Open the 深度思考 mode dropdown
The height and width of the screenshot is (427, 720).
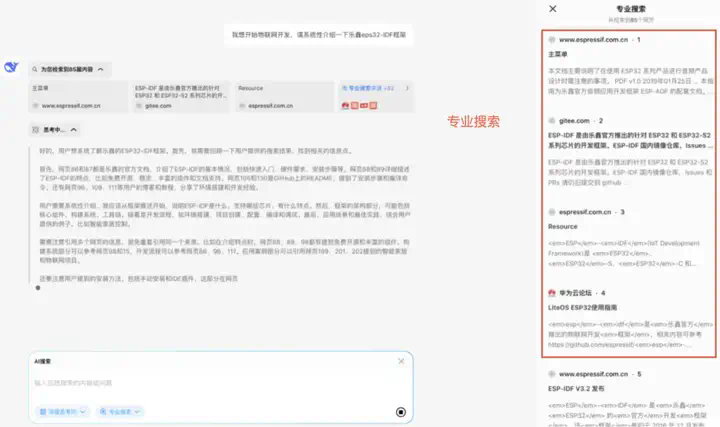62,412
